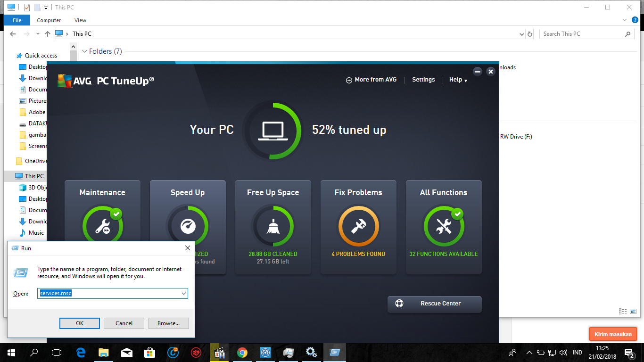The width and height of the screenshot is (644, 362).
Task: Open the Computer ribbon tab
Action: (x=49, y=20)
